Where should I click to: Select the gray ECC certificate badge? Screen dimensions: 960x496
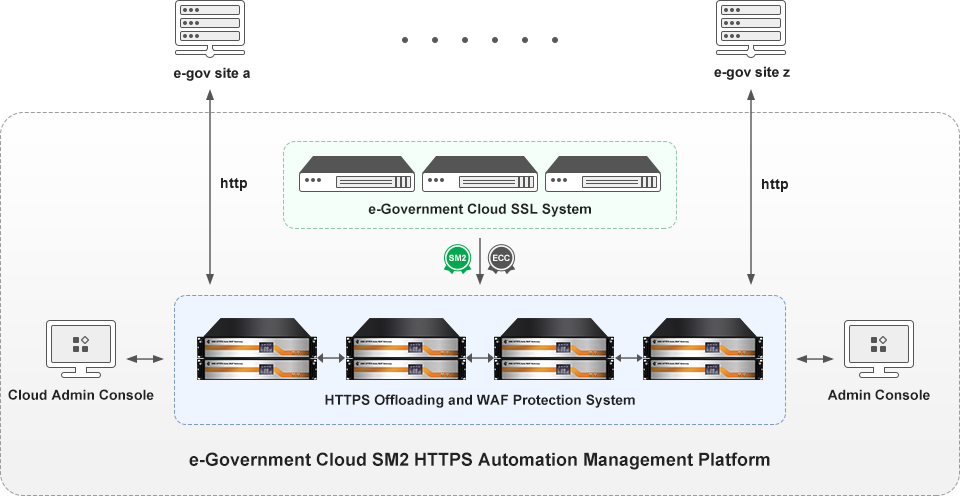(501, 258)
